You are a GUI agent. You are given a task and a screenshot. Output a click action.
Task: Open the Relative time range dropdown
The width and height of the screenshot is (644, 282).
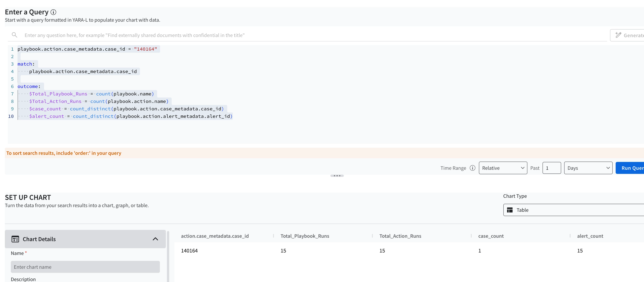(503, 168)
